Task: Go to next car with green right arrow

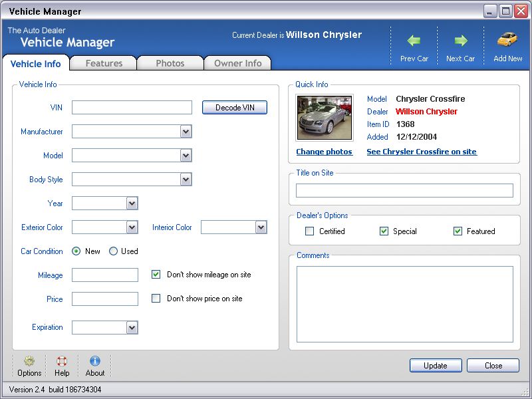Action: click(x=460, y=41)
